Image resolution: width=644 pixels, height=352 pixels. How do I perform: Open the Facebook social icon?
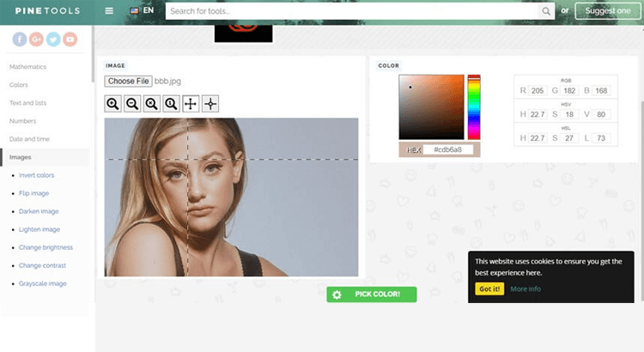(20, 39)
